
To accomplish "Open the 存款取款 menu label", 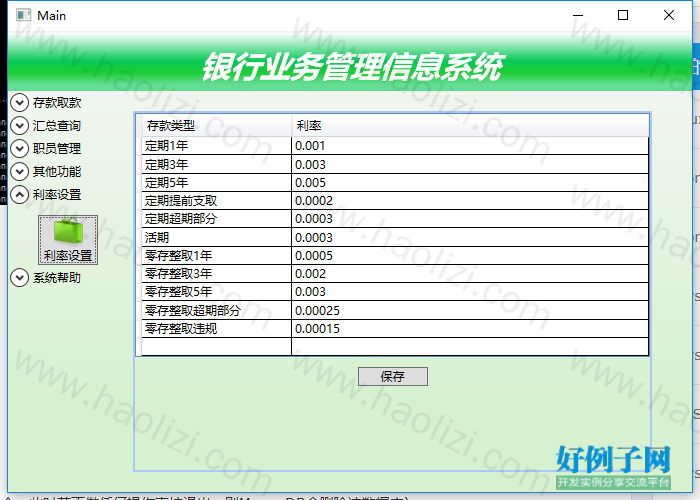I will click(x=57, y=103).
